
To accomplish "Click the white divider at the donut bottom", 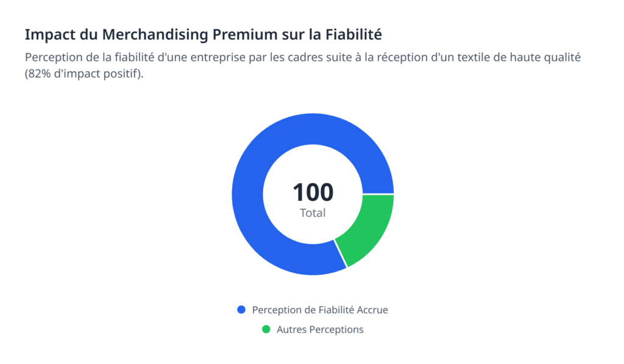I will click(x=341, y=253).
